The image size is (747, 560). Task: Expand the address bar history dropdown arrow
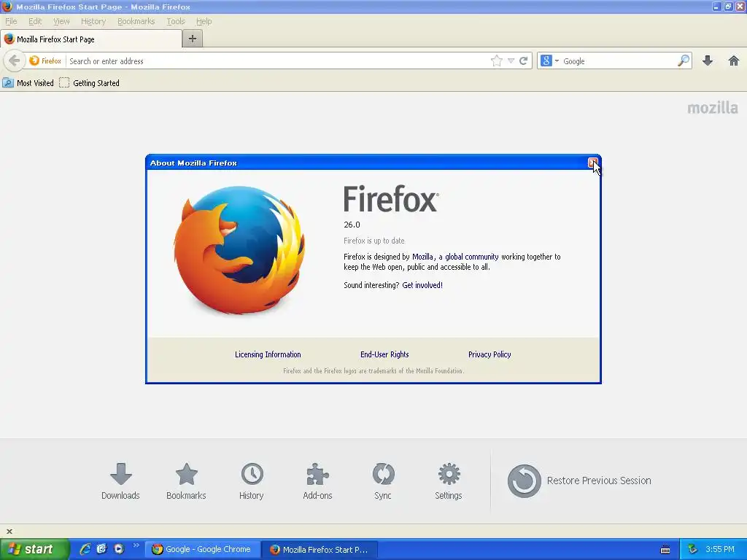click(x=511, y=61)
